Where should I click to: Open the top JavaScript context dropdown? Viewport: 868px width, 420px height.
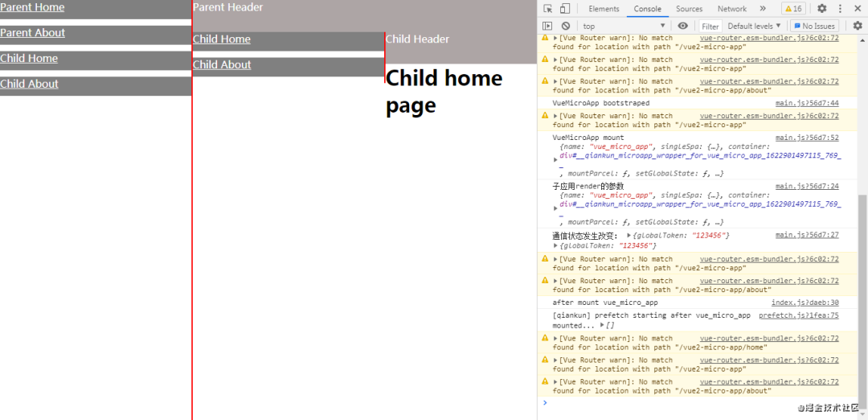point(624,26)
